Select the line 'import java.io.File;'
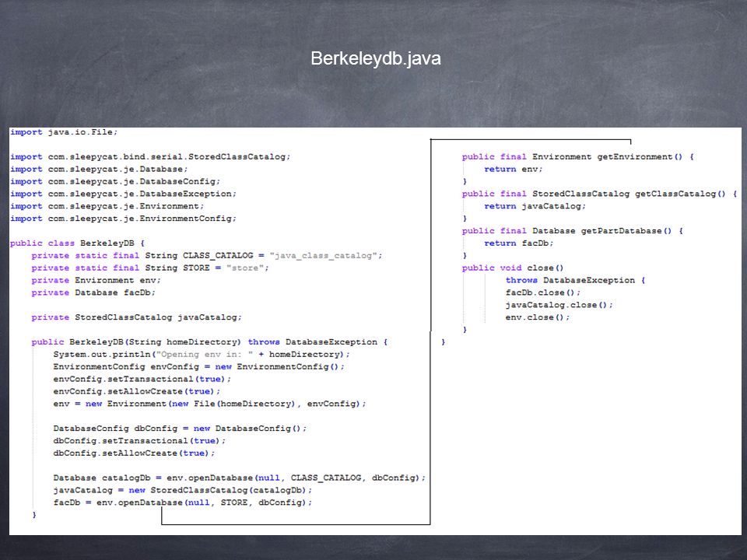The height and width of the screenshot is (560, 747). (64, 132)
